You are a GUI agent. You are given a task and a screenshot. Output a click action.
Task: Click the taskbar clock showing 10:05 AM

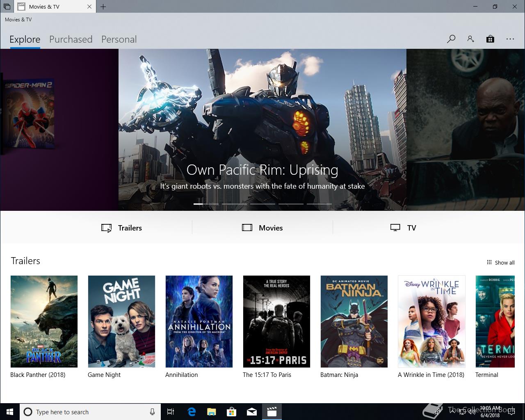coord(490,412)
